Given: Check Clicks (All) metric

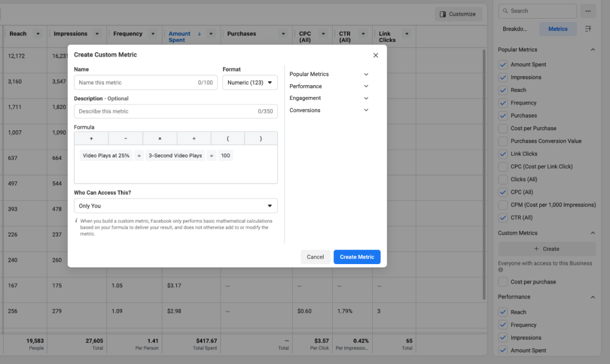Looking at the screenshot, I should click(503, 179).
